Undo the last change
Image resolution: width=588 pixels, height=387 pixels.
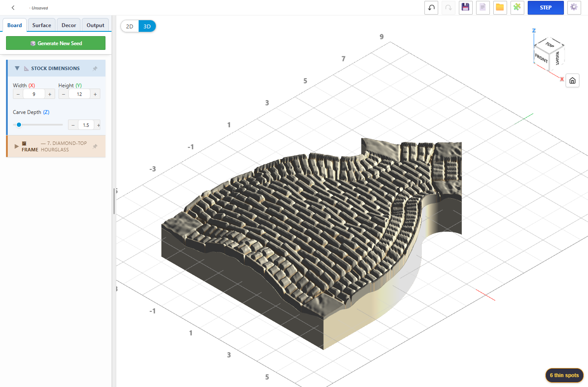(431, 7)
